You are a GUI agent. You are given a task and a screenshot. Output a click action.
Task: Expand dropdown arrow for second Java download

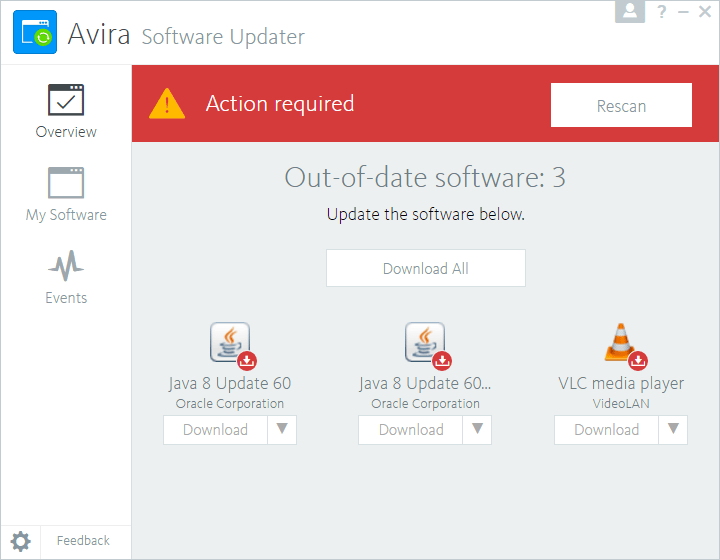[478, 429]
